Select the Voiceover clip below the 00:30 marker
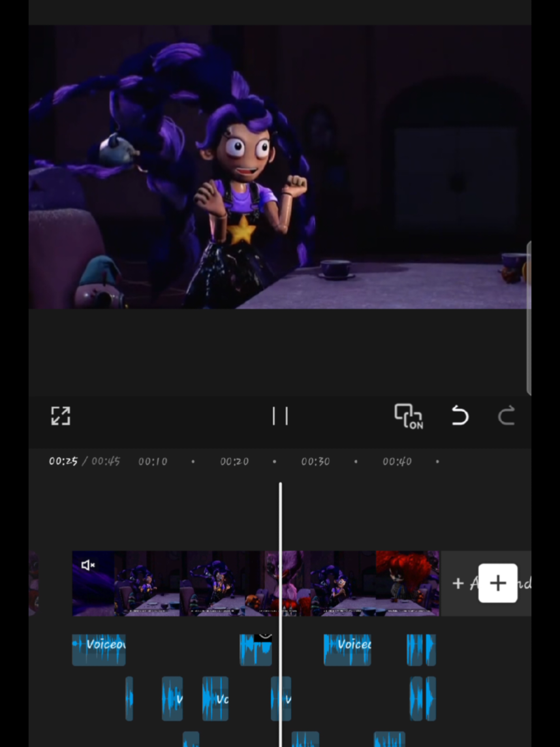Image resolution: width=560 pixels, height=747 pixels. point(347,650)
